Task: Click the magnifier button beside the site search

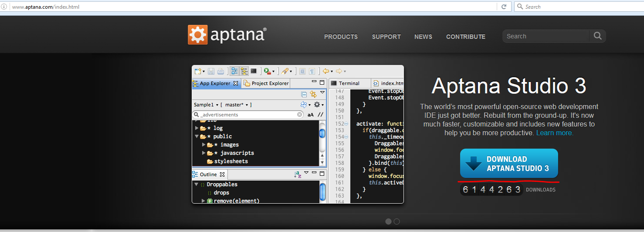Action: pos(597,36)
